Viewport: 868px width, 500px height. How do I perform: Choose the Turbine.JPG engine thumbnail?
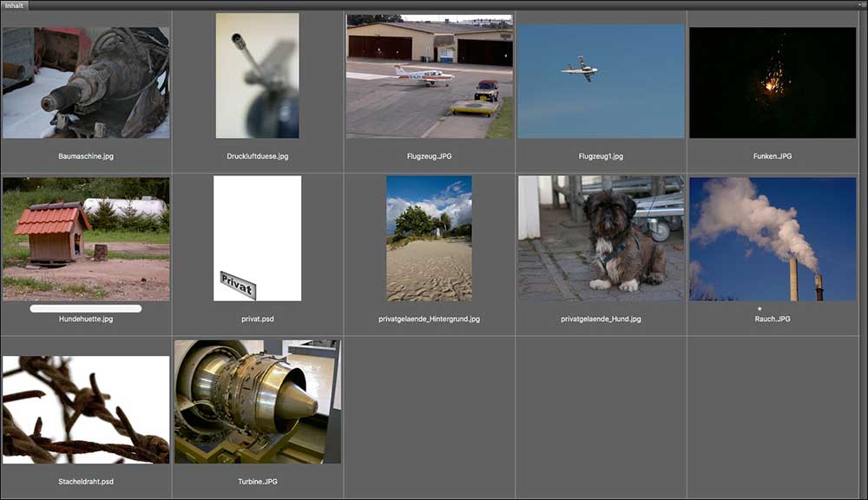(x=257, y=401)
